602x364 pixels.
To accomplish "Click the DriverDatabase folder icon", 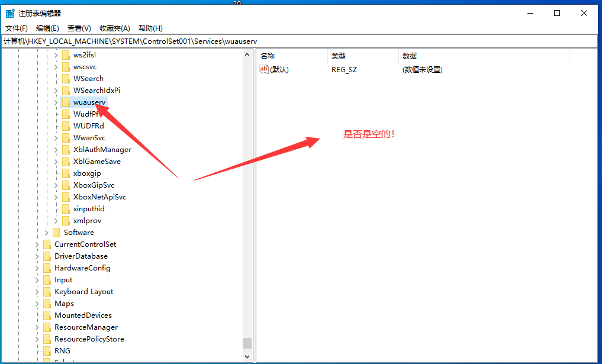I will [47, 256].
